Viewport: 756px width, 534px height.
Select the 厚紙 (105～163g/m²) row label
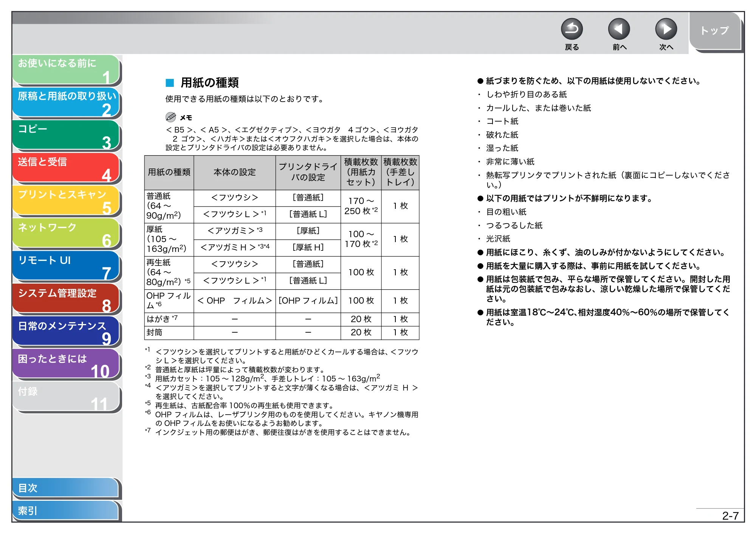point(169,239)
